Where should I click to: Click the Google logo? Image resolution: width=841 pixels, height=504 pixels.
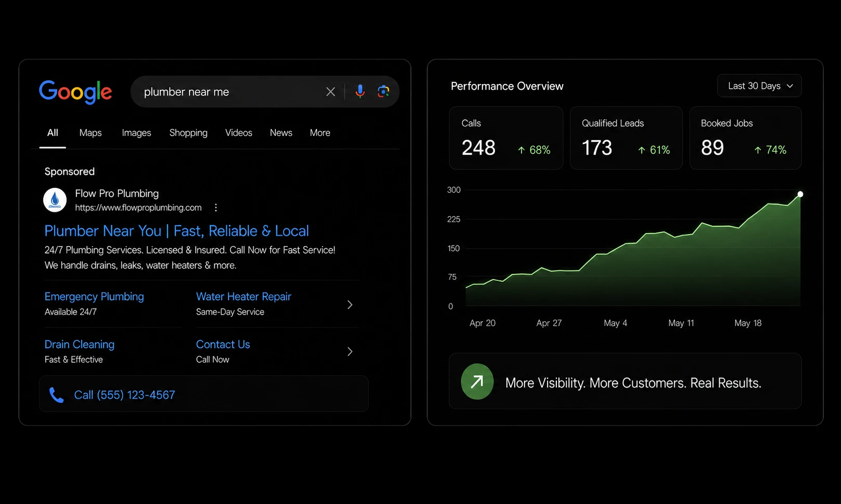[75, 92]
